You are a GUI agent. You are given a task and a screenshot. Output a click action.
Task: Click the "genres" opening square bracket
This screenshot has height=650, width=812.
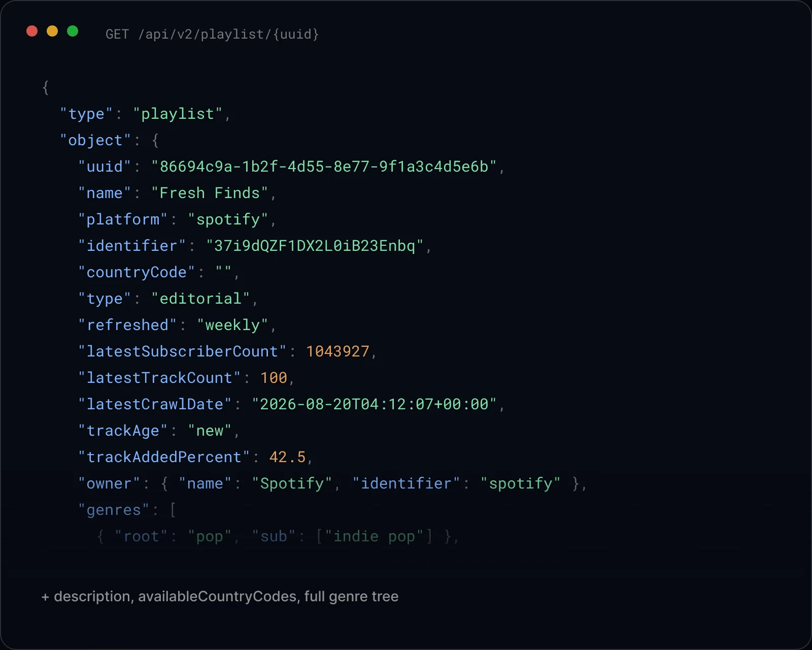[x=173, y=510]
